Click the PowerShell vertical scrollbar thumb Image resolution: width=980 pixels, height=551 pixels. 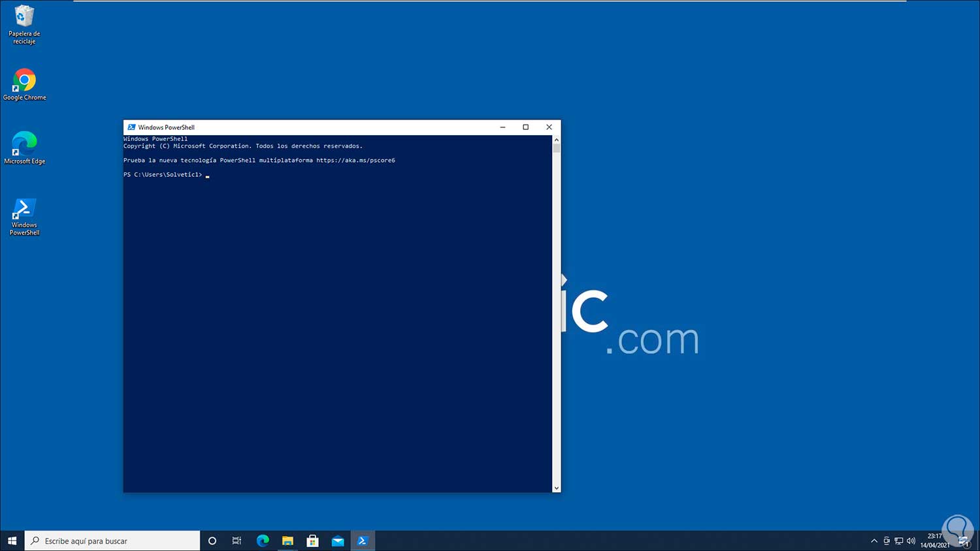[557, 148]
